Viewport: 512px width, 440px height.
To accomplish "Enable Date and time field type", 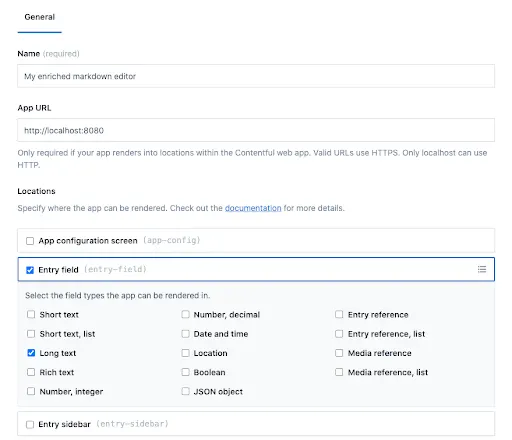I will point(185,334).
